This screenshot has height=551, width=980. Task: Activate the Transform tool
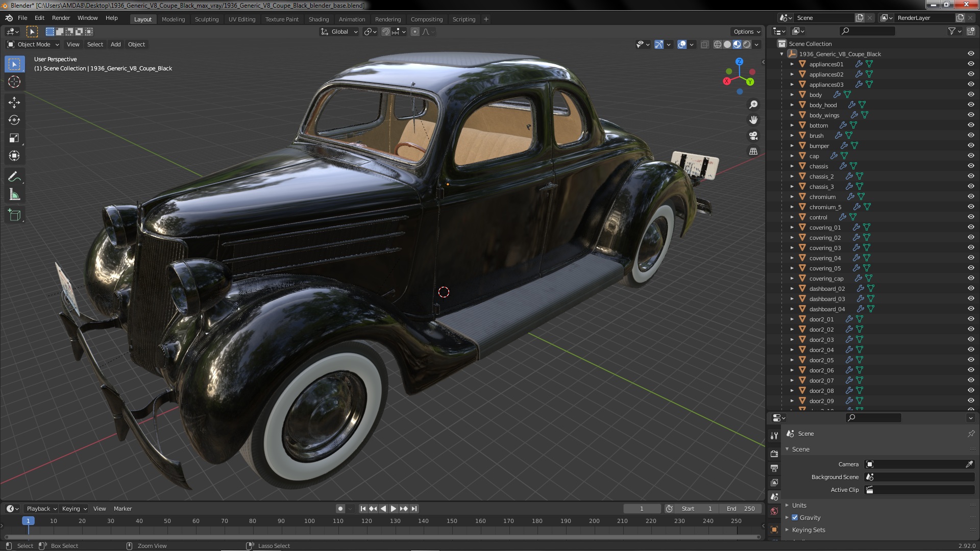tap(14, 156)
